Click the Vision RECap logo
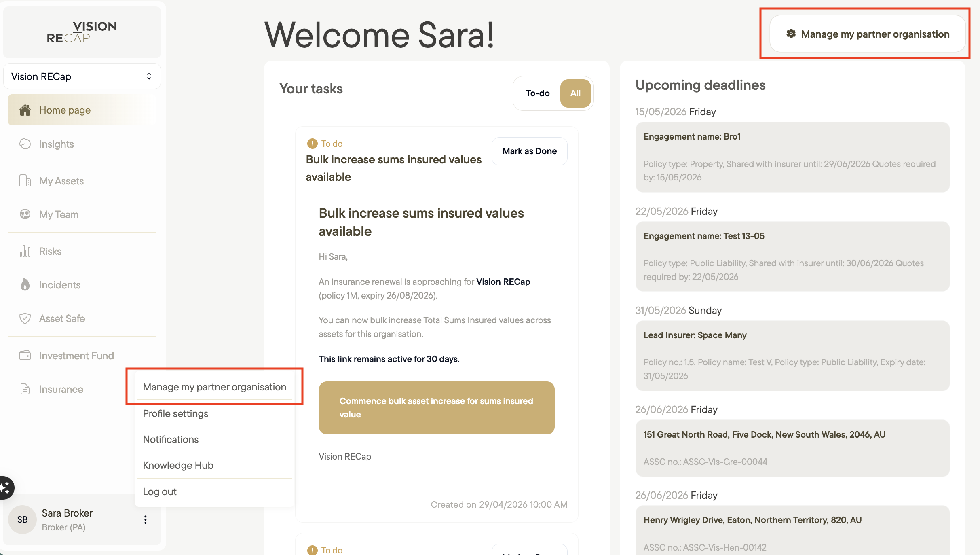980x555 pixels. pyautogui.click(x=82, y=32)
